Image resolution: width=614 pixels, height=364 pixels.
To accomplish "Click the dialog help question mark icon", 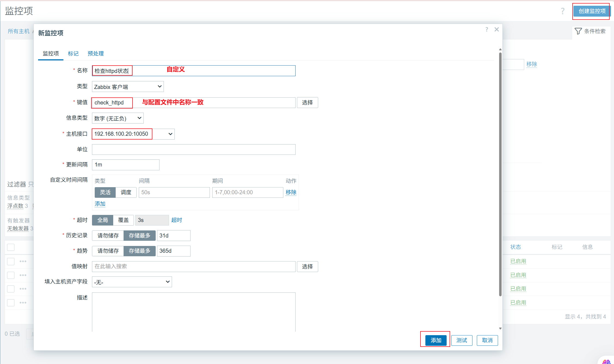I will [x=487, y=29].
